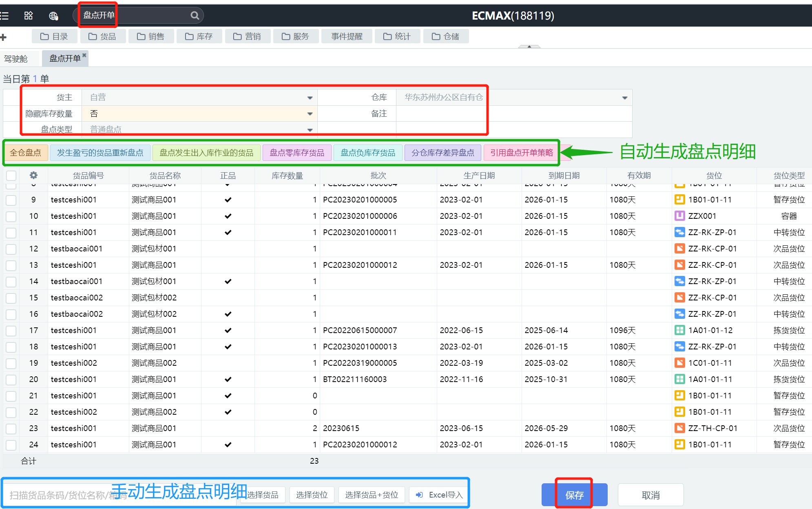Click 发生盈亏的货品重新盘点 button

point(100,153)
